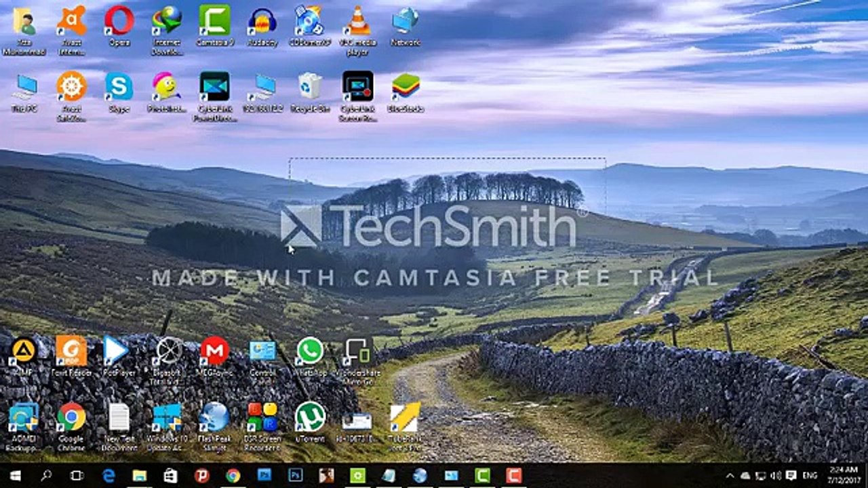Viewport: 868px width, 488px height.
Task: Click the taskbar search magnifier icon
Action: click(x=46, y=476)
